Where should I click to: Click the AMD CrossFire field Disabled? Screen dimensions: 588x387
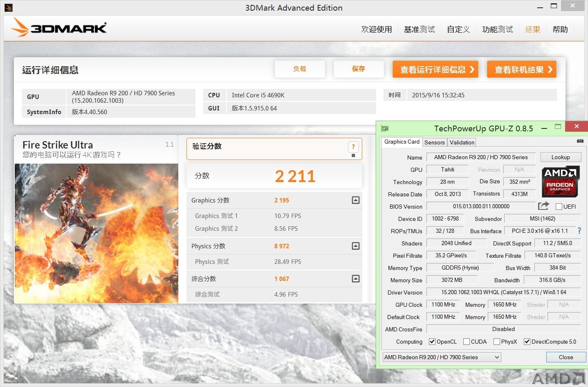pos(503,329)
